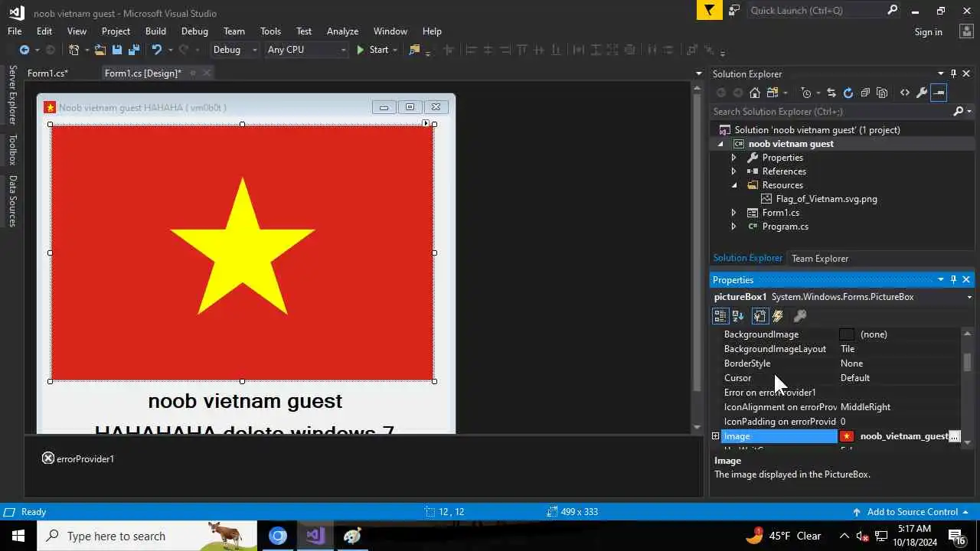Select Flag_of_Vietnam.svg.png in Solution Explorer
This screenshot has height=551, width=980.
click(x=826, y=199)
